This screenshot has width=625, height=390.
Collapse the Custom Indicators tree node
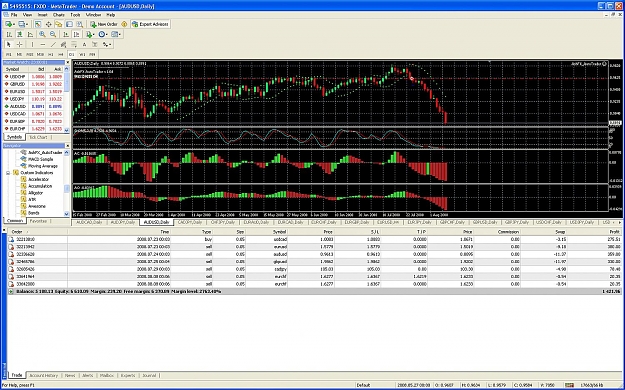point(8,173)
